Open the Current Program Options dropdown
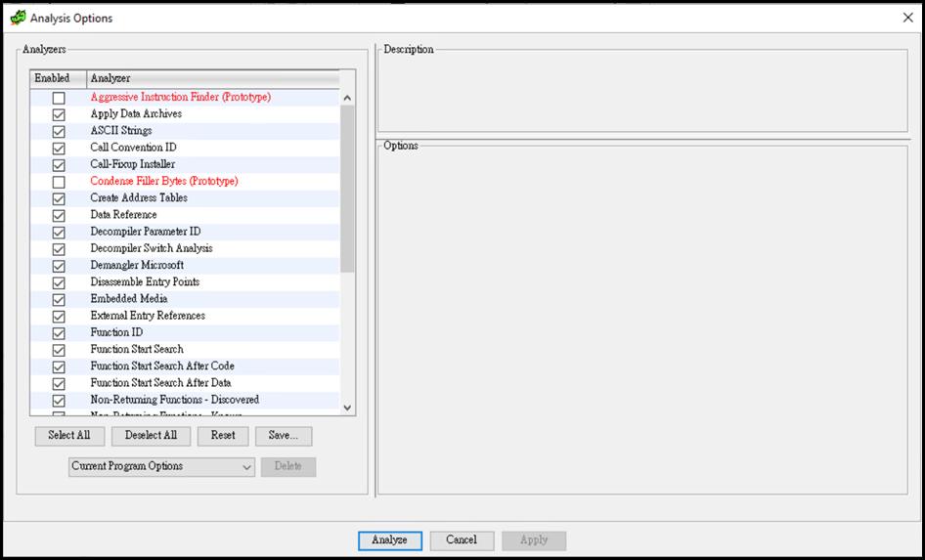925x560 pixels. click(161, 466)
